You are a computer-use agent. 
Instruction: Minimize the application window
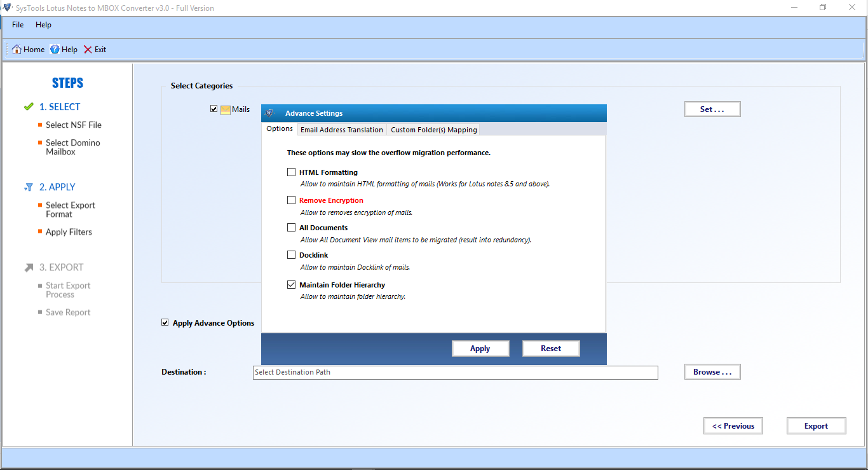[794, 8]
